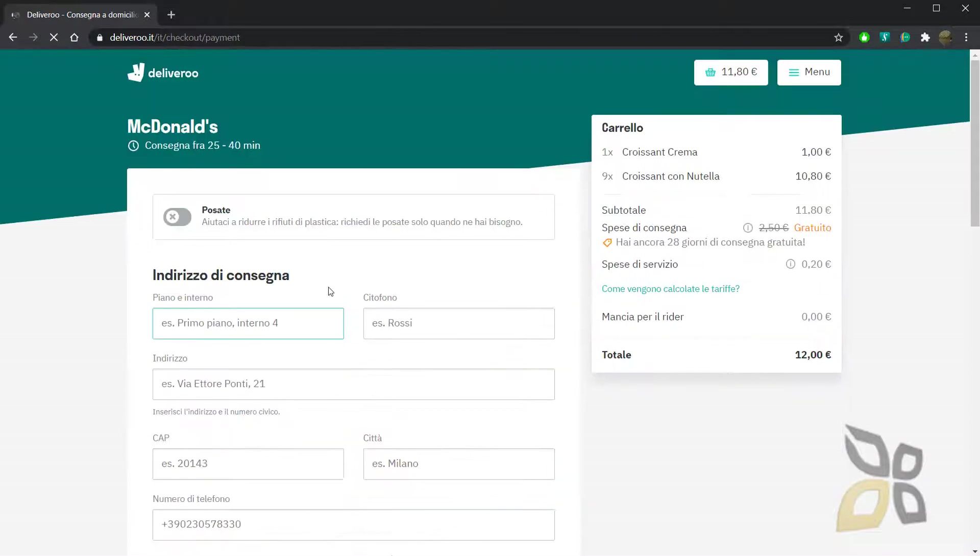Click the orange tag icon for free delivery

pos(607,243)
